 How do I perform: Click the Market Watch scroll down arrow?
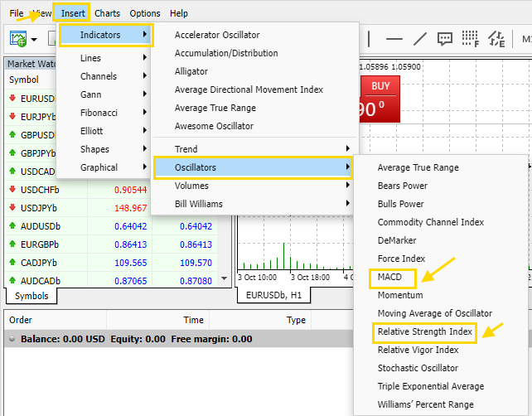coord(224,279)
